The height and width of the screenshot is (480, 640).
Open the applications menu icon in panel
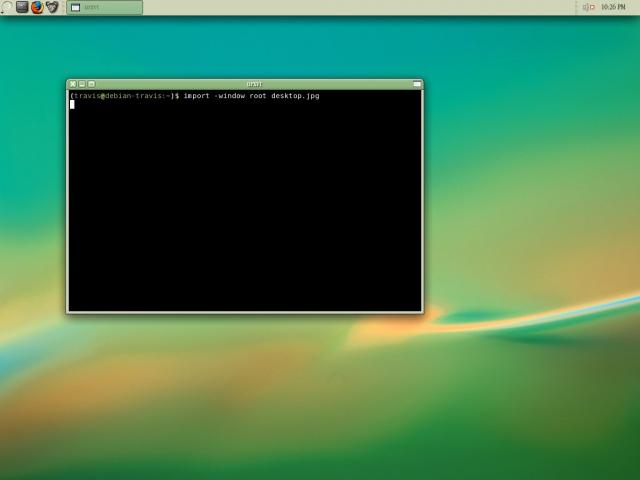(x=7, y=7)
